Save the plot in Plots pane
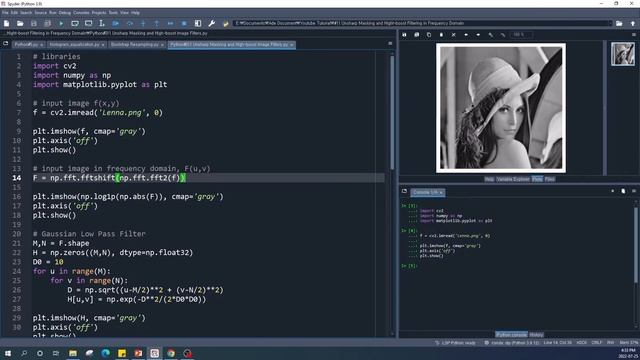 (x=404, y=35)
